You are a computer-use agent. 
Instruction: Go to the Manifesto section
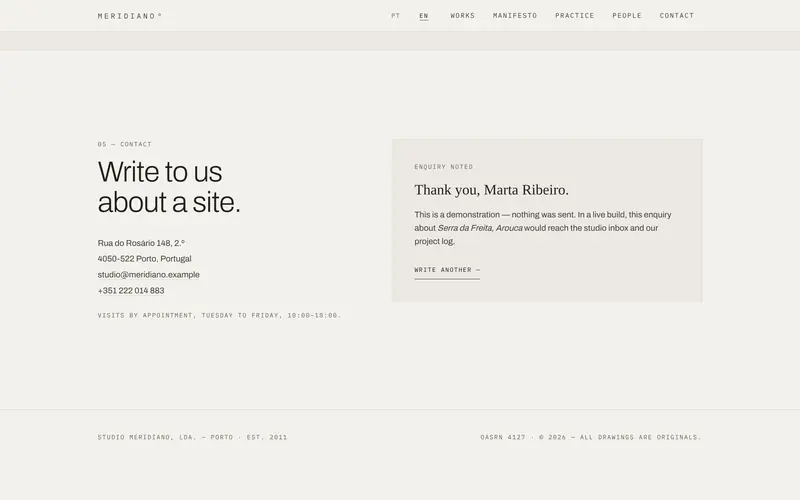pos(515,16)
